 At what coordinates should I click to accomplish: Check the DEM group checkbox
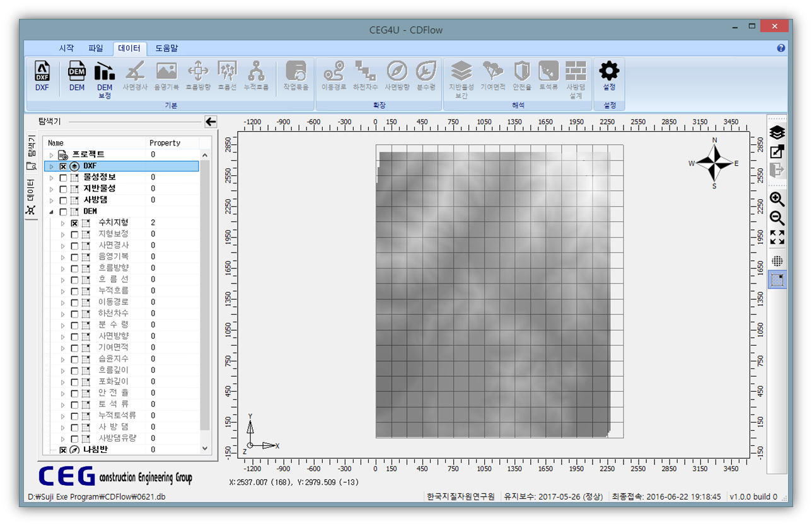point(63,212)
